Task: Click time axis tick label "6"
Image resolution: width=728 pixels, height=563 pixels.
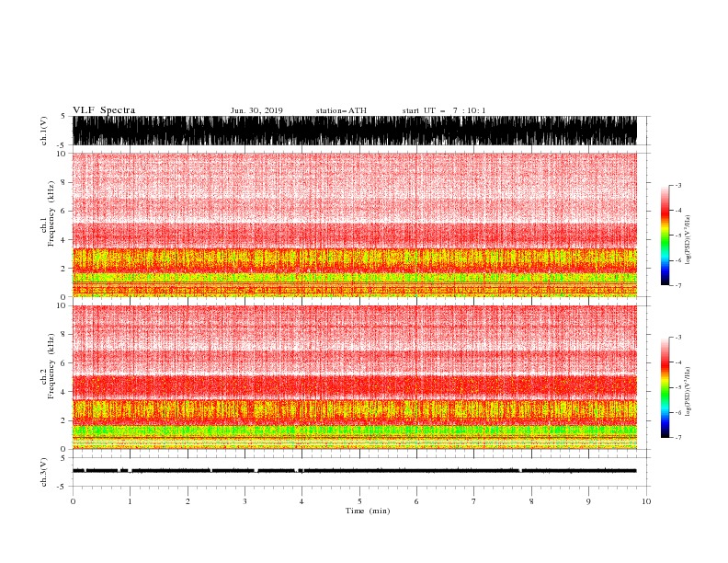Action: point(416,501)
